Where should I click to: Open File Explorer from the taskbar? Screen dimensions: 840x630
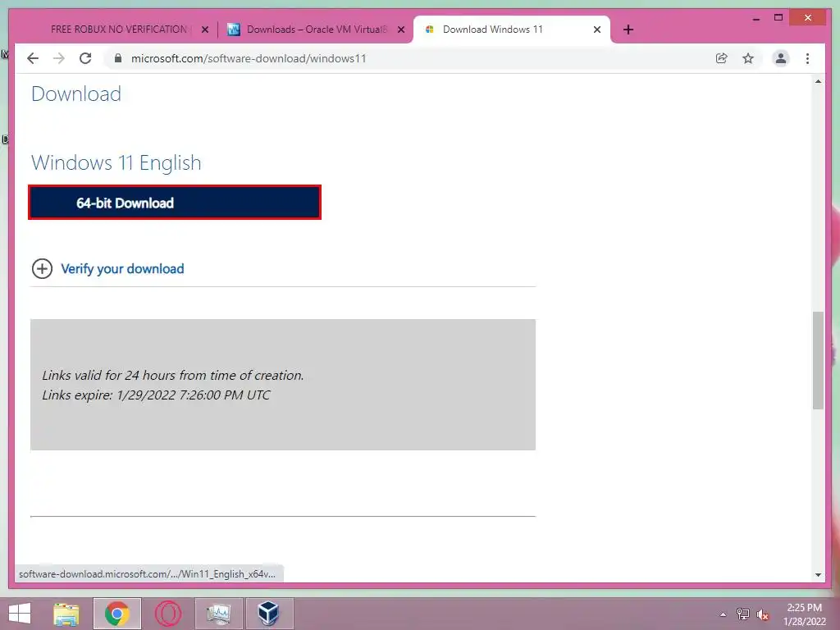[x=66, y=614]
